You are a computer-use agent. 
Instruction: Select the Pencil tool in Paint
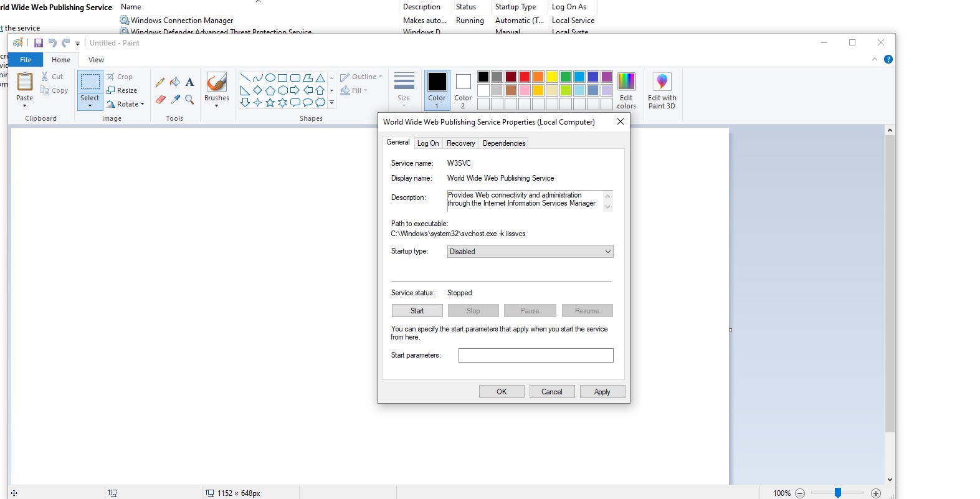pos(160,82)
